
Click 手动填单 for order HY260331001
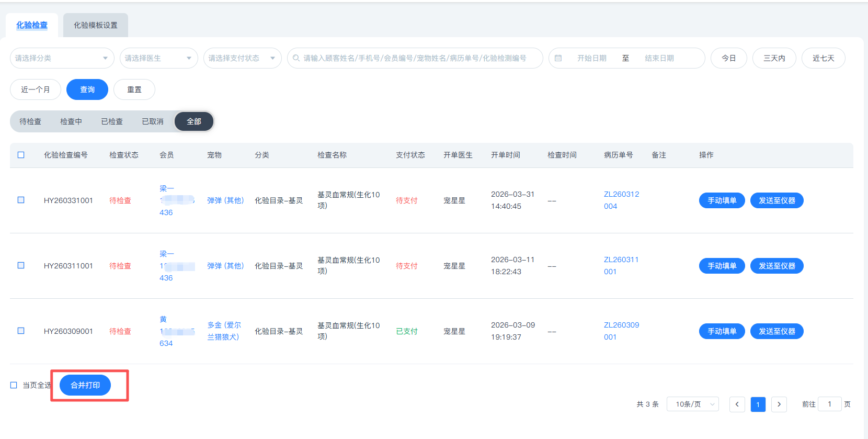(x=722, y=200)
